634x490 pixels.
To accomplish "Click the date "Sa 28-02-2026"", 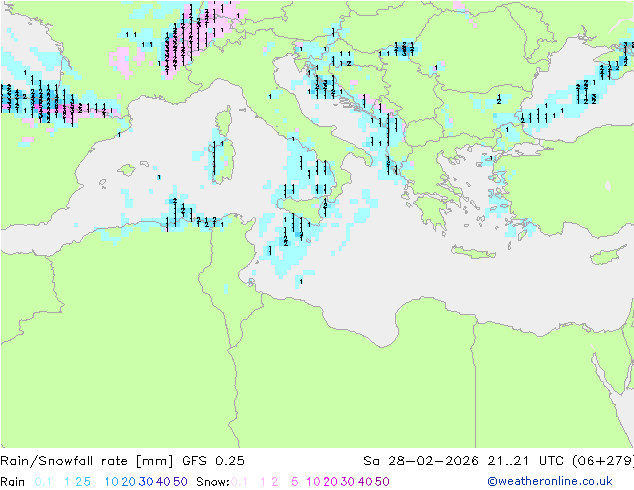I will [x=421, y=461].
